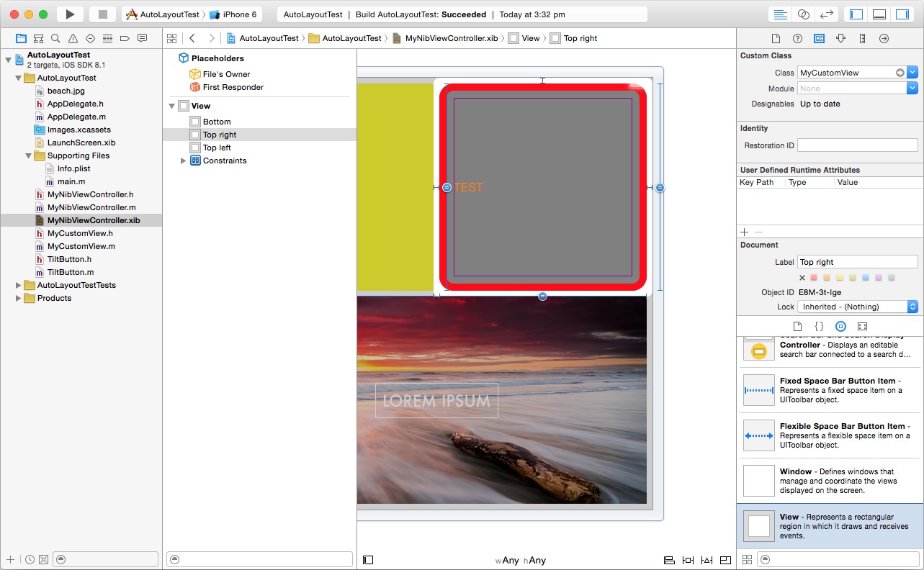Toggle the bottom Debug area
924x570 pixels.
[x=879, y=14]
